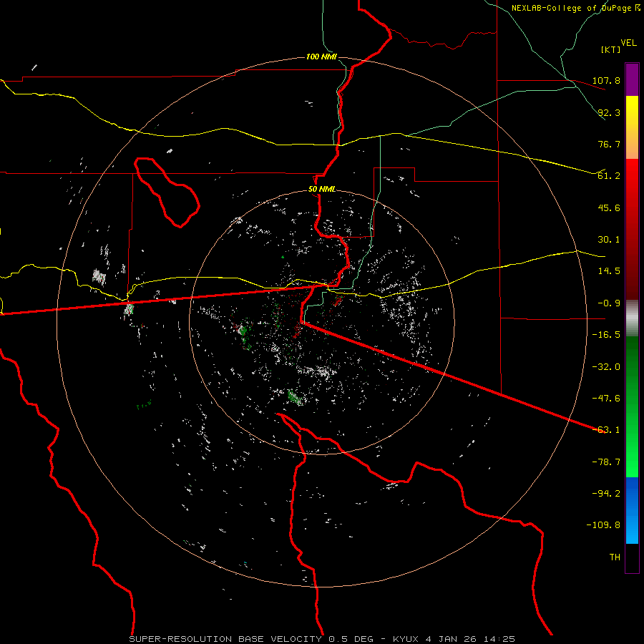The height and width of the screenshot is (644, 644).
Task: Select the 45.6 legend value
Action: coord(609,208)
